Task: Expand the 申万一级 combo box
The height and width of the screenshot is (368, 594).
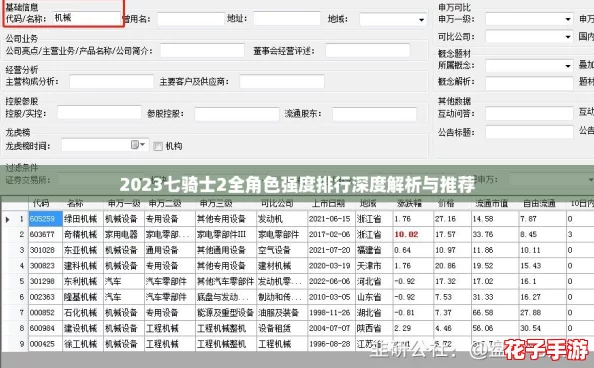Action: (x=567, y=19)
